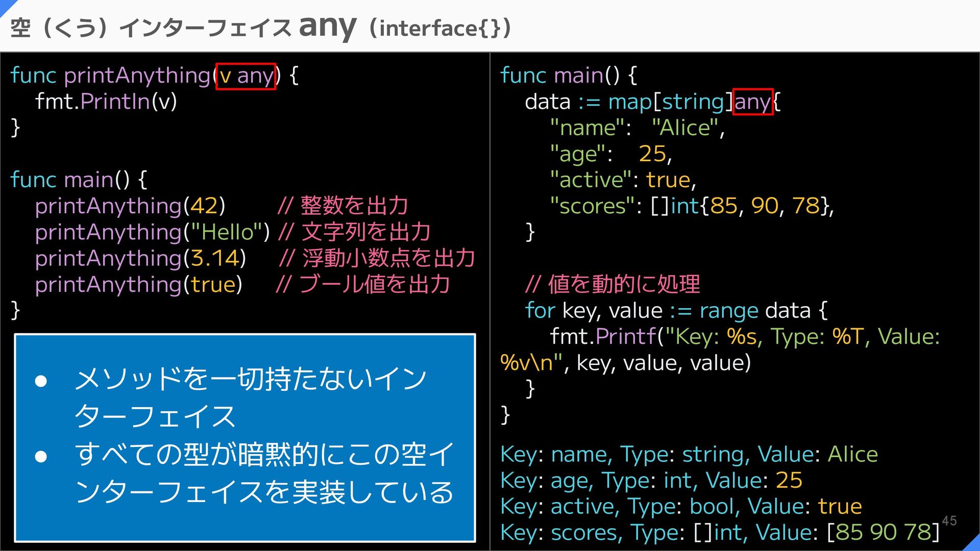Click the 'data := map[string]any{' line
980x551 pixels.
(653, 102)
